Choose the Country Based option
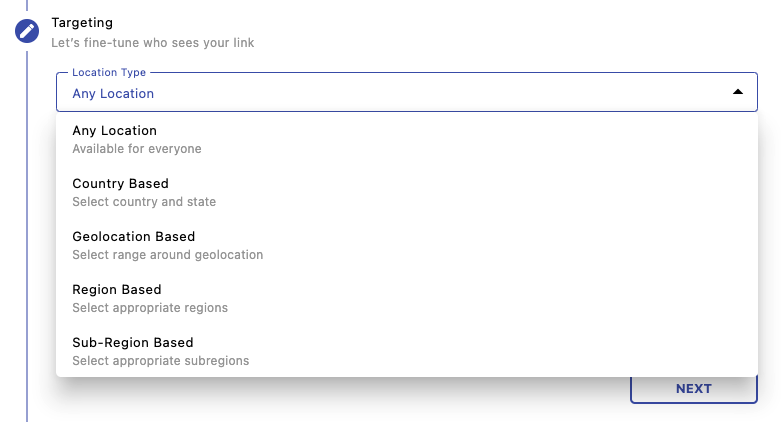 pos(120,184)
